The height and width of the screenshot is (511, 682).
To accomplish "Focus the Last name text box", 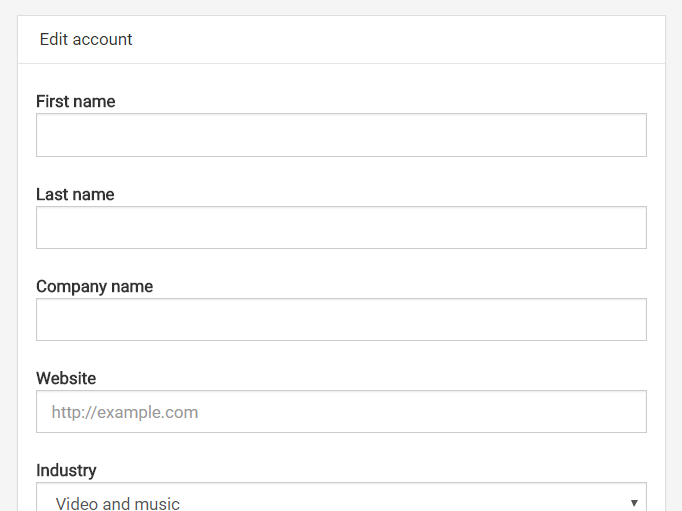I will (341, 228).
